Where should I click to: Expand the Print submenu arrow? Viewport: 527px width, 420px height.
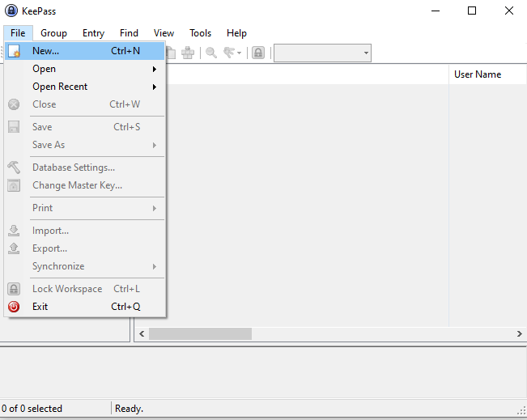(155, 208)
